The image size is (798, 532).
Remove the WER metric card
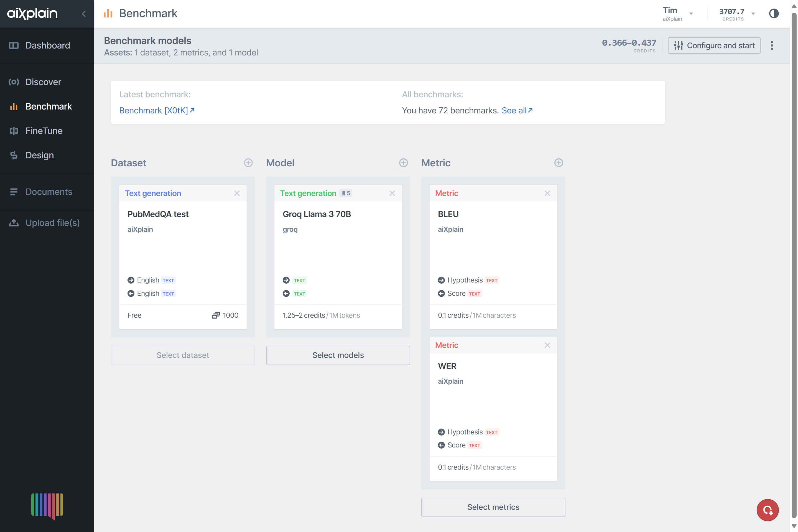(x=547, y=345)
